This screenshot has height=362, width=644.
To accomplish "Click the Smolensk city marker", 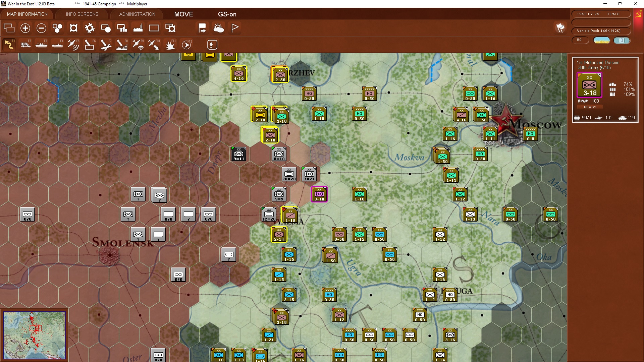I will pyautogui.click(x=110, y=255).
